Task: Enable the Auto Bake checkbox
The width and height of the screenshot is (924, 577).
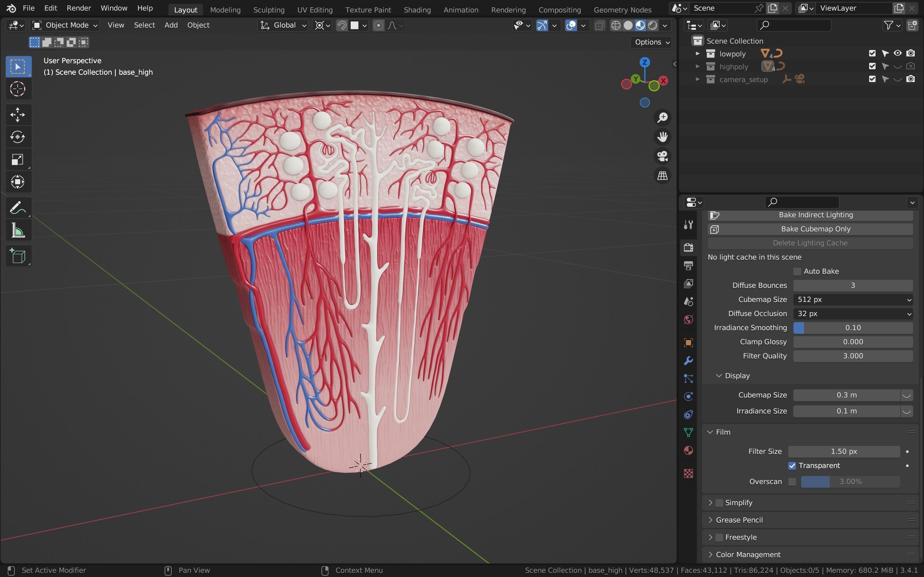Action: point(797,271)
